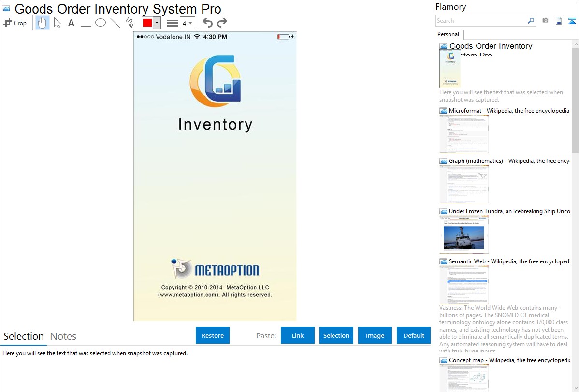Select the 'Graph (mathematics) - Wikipedia' snapshot title
Viewport: 579px width, 392px height.
click(509, 161)
